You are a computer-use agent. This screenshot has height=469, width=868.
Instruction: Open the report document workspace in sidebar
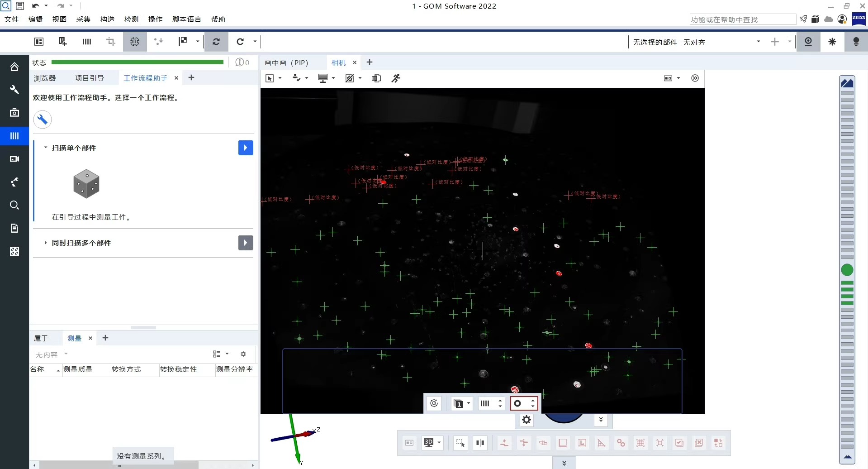pyautogui.click(x=14, y=228)
